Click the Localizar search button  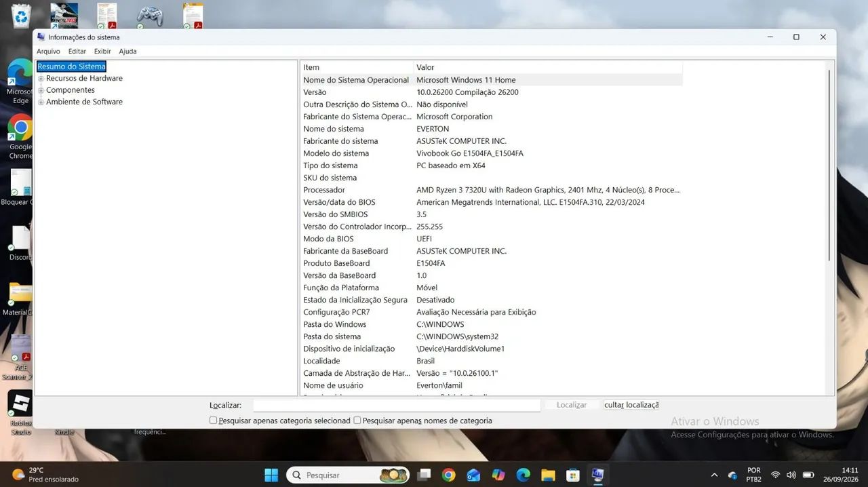pyautogui.click(x=572, y=405)
